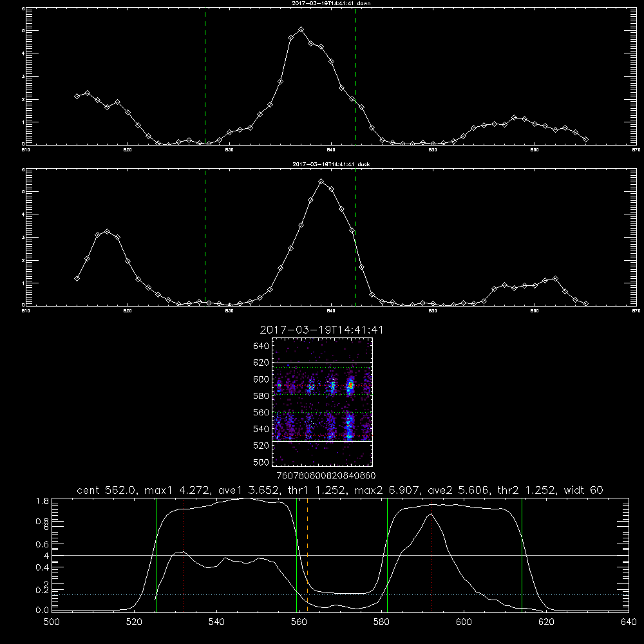Click the 'max1 4.272' value
Screen dimensions: 644x644
click(x=178, y=490)
